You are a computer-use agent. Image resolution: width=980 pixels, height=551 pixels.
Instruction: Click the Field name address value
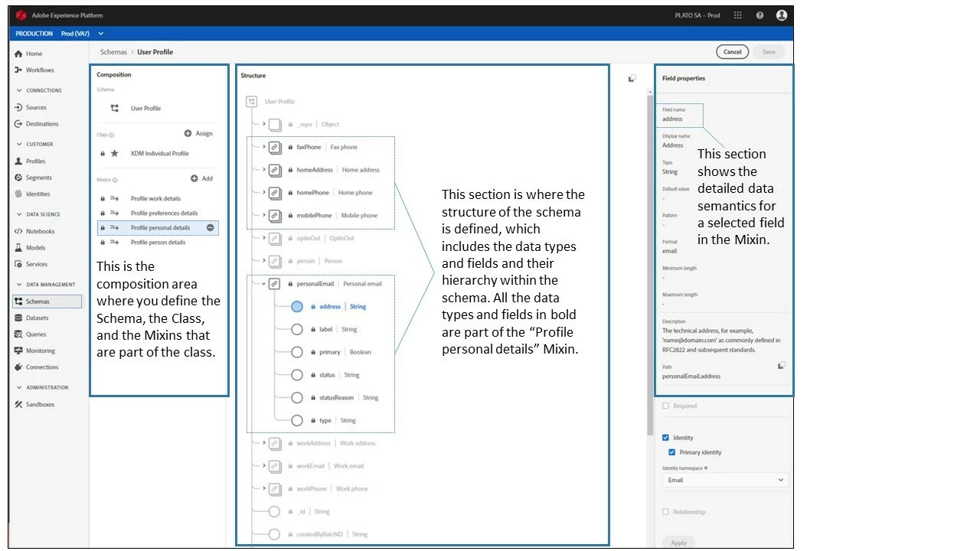(x=672, y=119)
